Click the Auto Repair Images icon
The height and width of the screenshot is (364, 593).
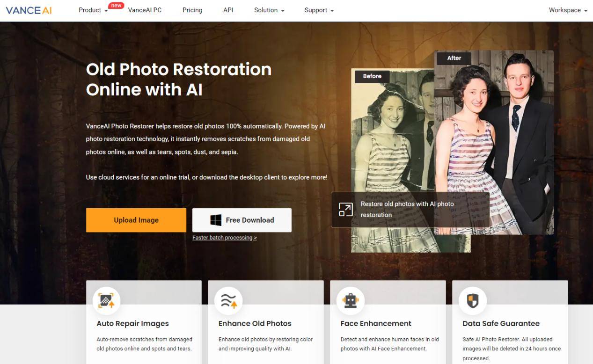[x=106, y=301]
